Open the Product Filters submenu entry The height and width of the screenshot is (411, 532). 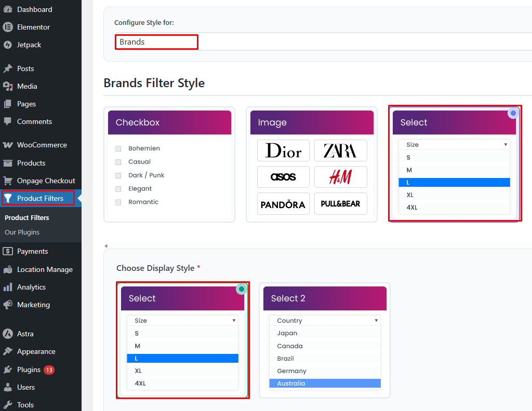tap(27, 217)
